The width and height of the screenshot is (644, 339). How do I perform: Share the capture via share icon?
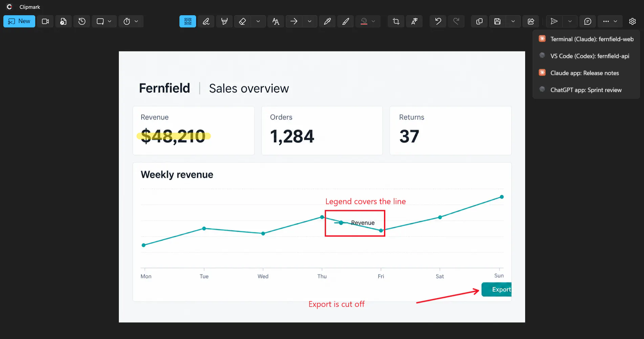coord(531,21)
